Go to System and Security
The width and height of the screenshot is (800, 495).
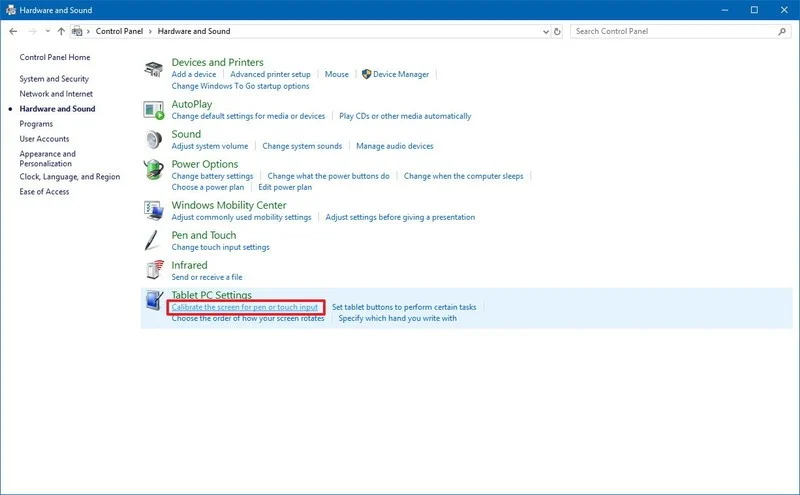[x=54, y=79]
